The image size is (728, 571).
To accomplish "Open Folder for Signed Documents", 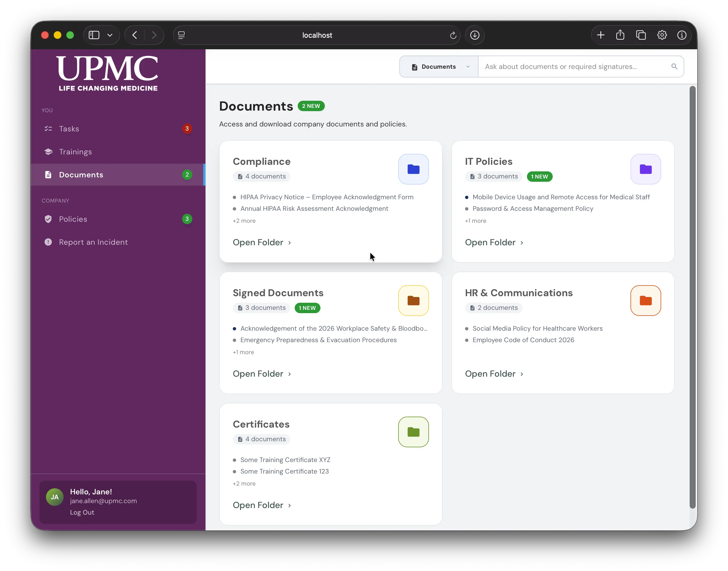I will click(262, 374).
